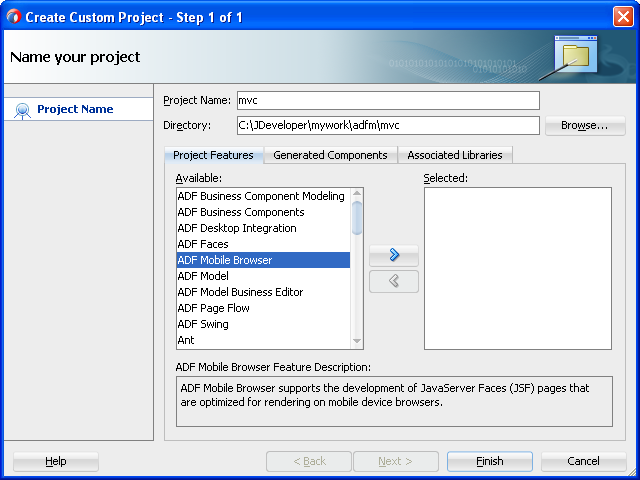Focus the Project Name input field

[x=388, y=100]
